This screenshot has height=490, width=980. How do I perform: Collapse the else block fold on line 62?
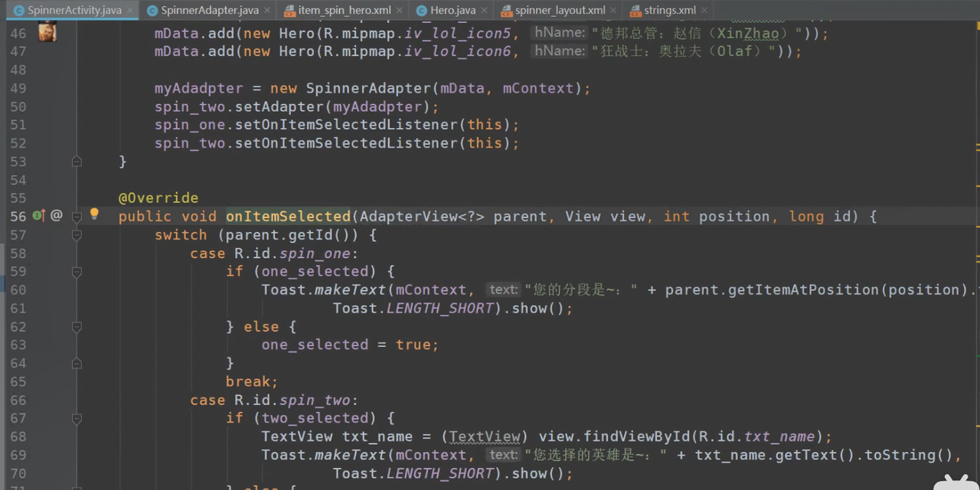(x=77, y=327)
